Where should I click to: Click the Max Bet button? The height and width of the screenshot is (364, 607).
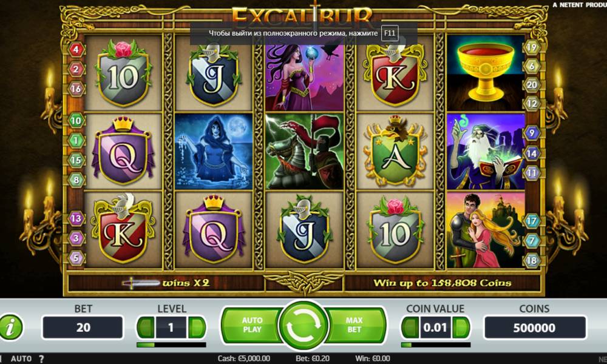(354, 325)
